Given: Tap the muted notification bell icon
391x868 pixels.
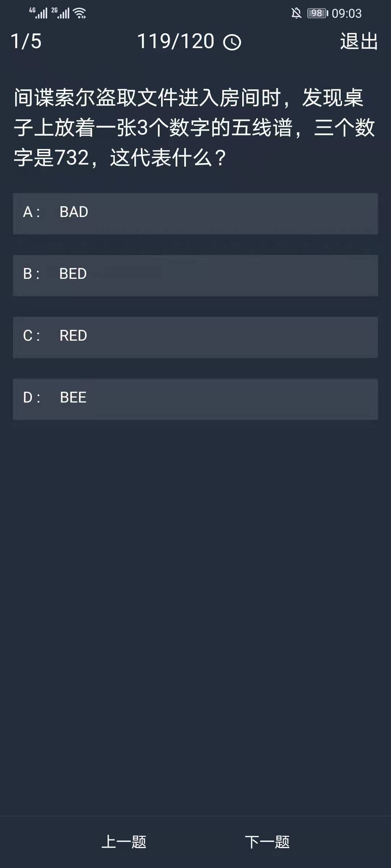Looking at the screenshot, I should point(296,13).
